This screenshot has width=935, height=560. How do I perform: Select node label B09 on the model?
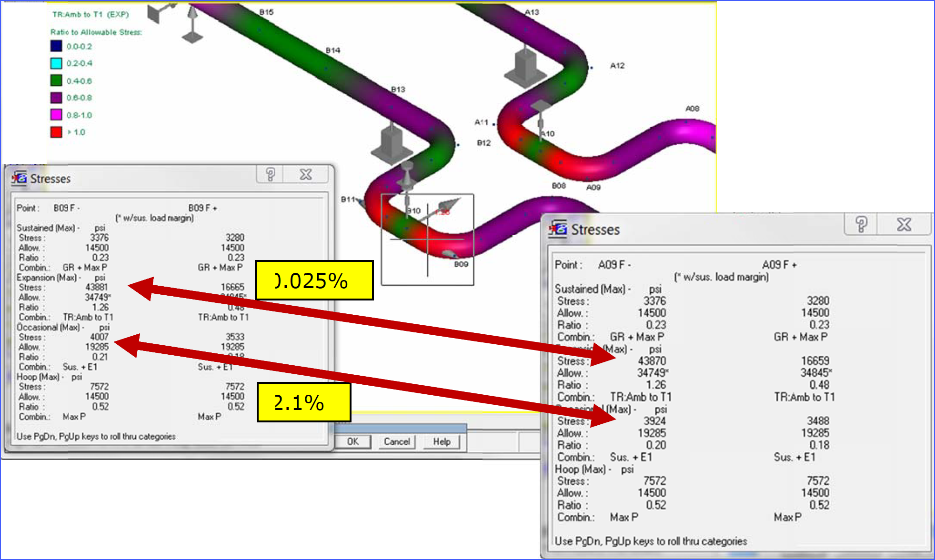pos(461,264)
